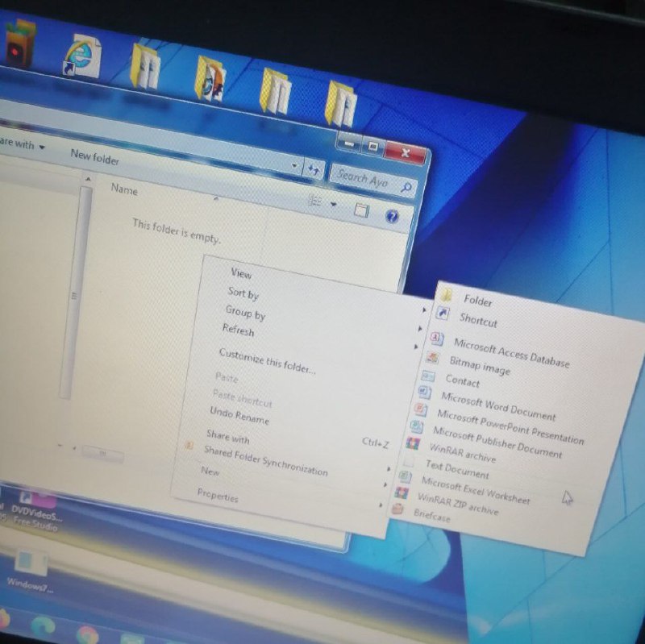Select New in the context menu

(x=210, y=471)
